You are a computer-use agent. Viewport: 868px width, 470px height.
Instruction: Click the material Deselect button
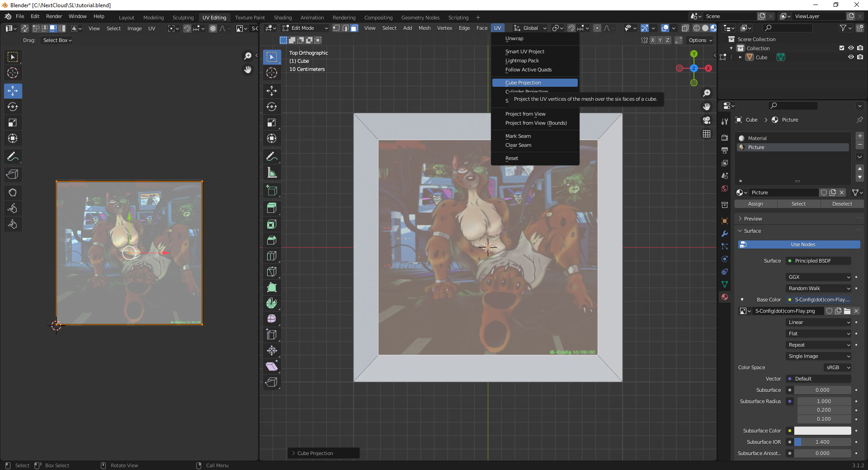[842, 204]
